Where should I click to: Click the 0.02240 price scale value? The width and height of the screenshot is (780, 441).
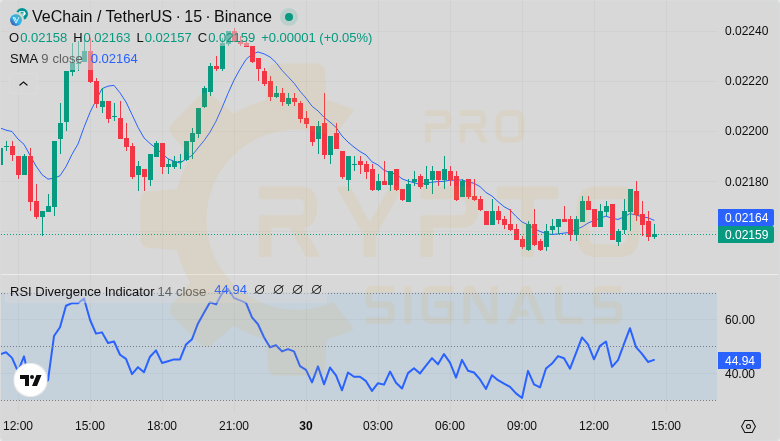(746, 31)
